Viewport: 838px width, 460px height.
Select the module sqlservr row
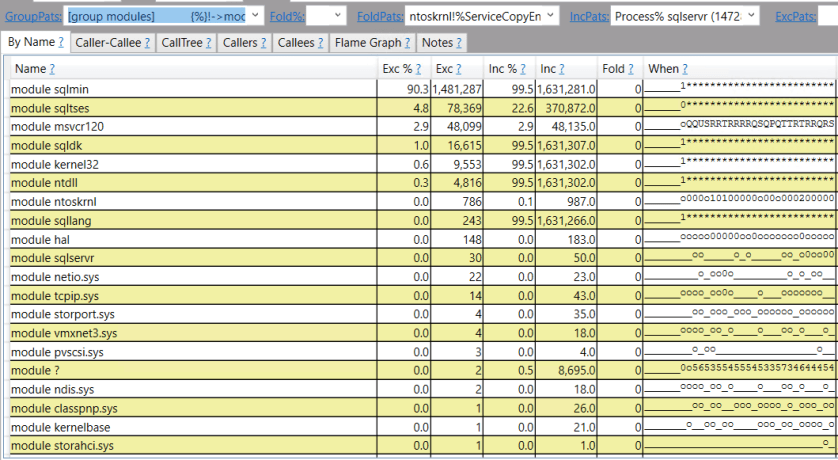click(422, 258)
